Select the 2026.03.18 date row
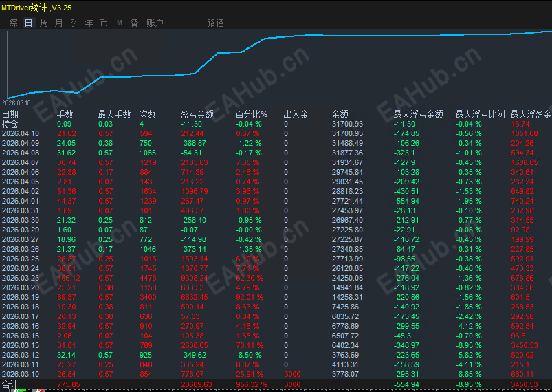552x392 pixels. click(276, 307)
